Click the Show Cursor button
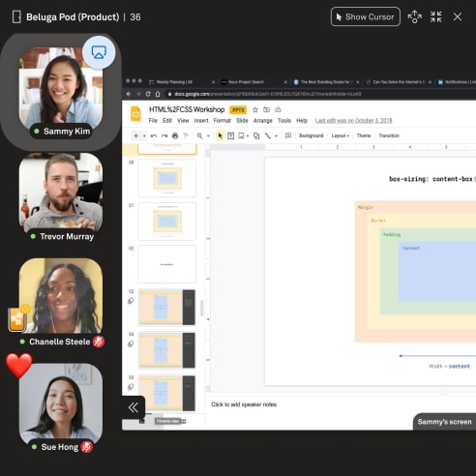This screenshot has height=476, width=476. coord(366,16)
